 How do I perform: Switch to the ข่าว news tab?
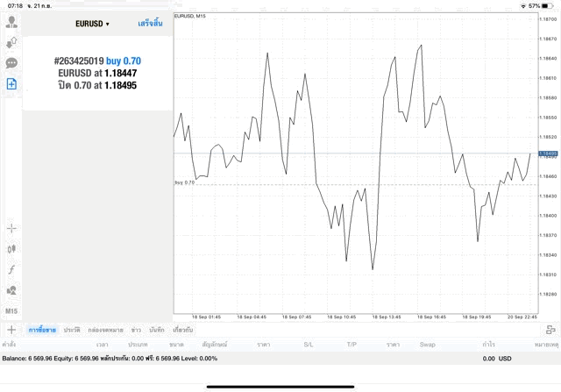pyautogui.click(x=136, y=330)
